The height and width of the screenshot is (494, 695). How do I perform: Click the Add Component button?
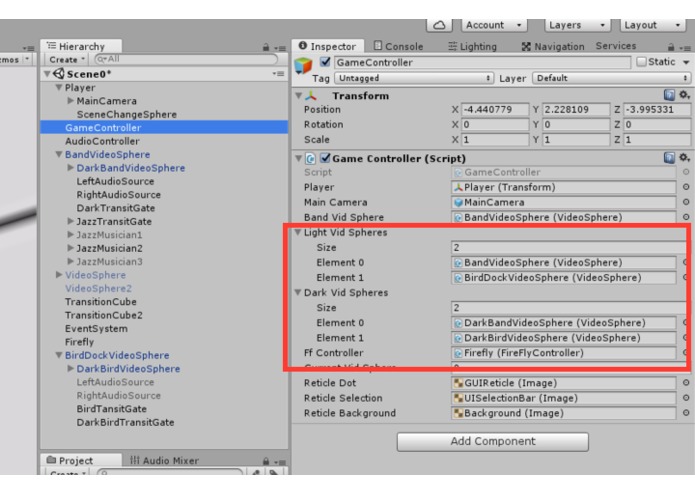[x=492, y=441]
